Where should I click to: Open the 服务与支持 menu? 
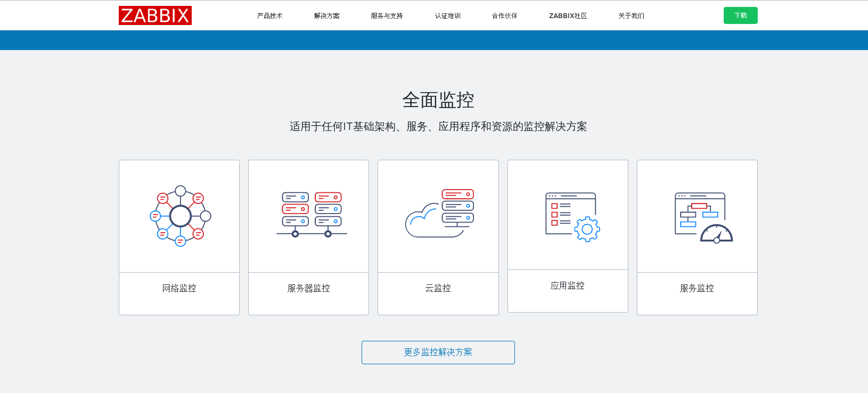point(387,16)
